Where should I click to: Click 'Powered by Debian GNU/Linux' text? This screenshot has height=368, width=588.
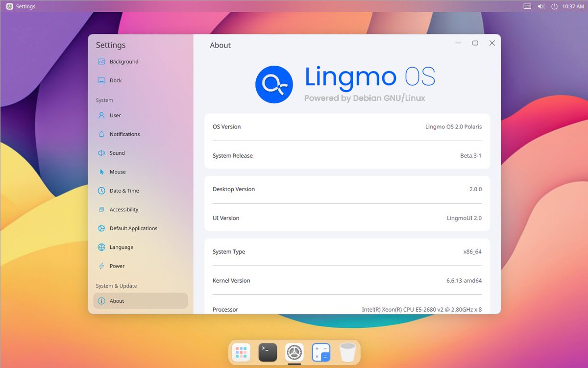coord(365,98)
